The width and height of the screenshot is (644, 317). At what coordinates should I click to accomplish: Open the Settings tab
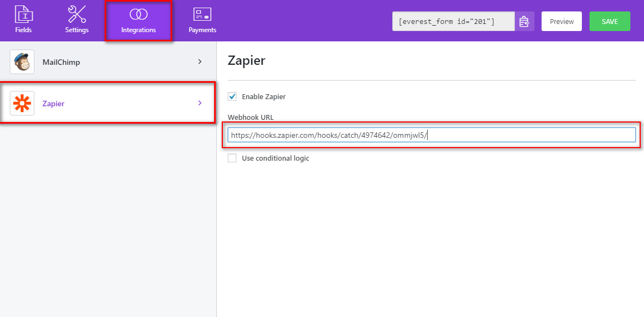click(77, 19)
